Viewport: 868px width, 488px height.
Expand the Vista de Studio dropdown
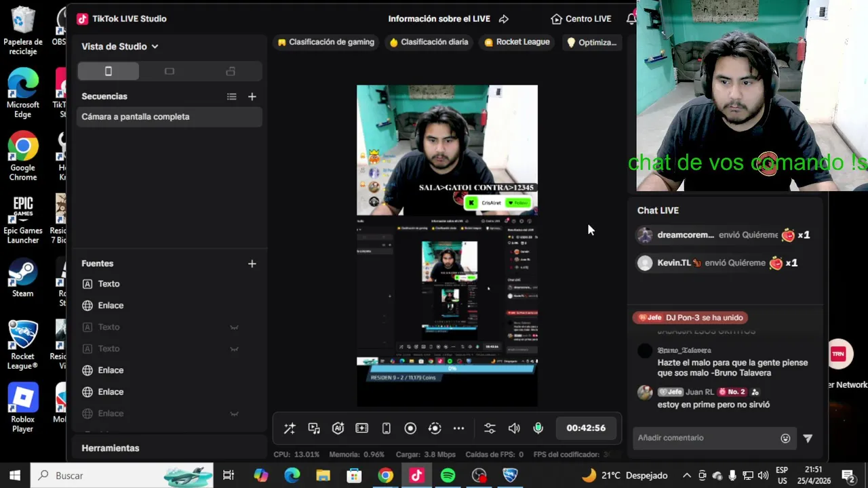(120, 46)
